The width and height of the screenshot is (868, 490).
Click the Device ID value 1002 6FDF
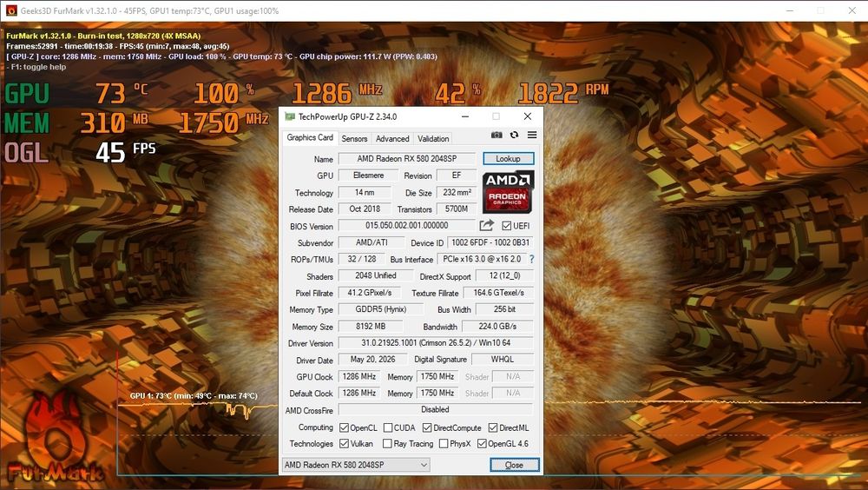click(x=490, y=242)
